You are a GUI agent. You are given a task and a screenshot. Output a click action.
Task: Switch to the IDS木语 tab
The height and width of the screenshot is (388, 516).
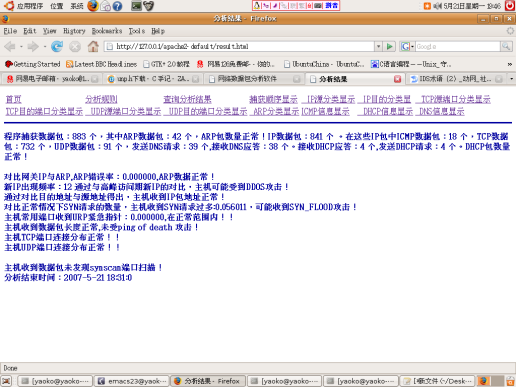[x=456, y=79]
